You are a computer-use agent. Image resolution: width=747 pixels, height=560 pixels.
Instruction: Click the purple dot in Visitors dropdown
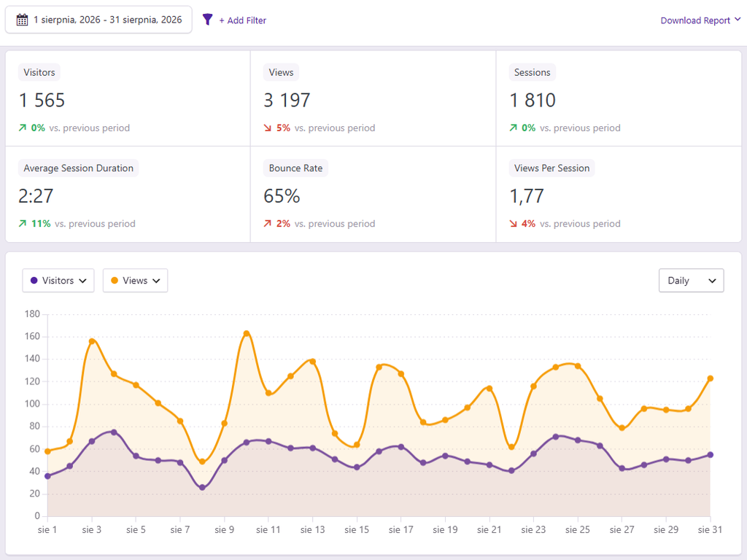[x=34, y=281]
